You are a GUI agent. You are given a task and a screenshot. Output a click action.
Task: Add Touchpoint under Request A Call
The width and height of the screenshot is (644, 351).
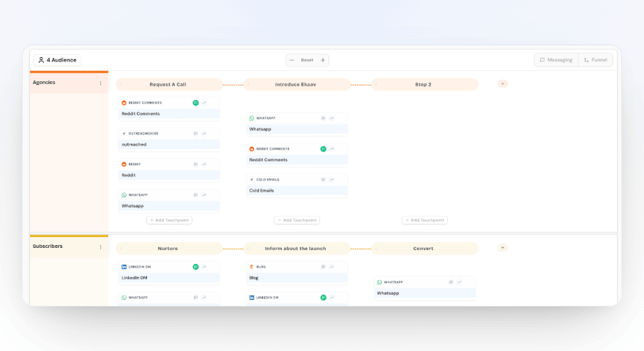click(169, 220)
